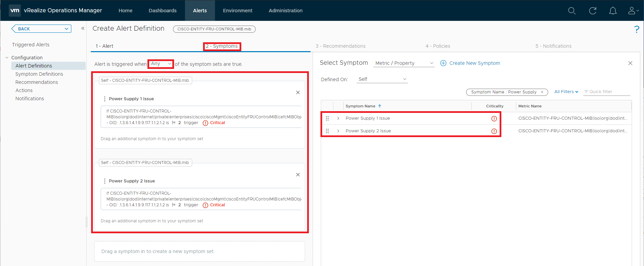Open the Any symptom sets dropdown
The width and height of the screenshot is (644, 266).
161,64
